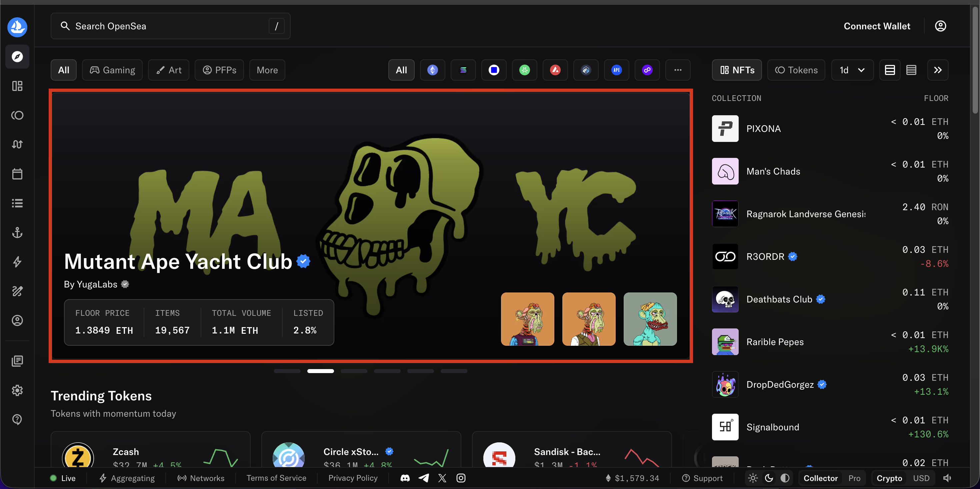Screen dimensions: 980x489
Task: Select the All categories tab
Action: [64, 70]
